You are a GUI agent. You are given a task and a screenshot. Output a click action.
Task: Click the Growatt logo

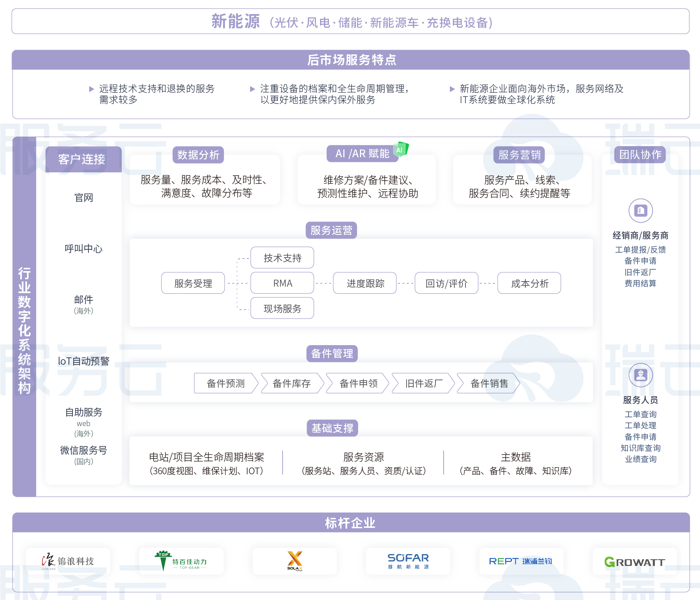pyautogui.click(x=635, y=562)
